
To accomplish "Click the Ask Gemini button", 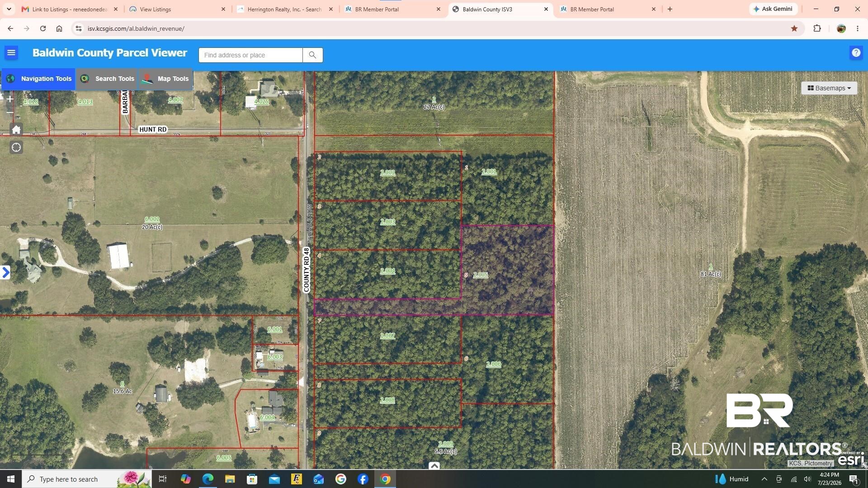I will click(773, 9).
